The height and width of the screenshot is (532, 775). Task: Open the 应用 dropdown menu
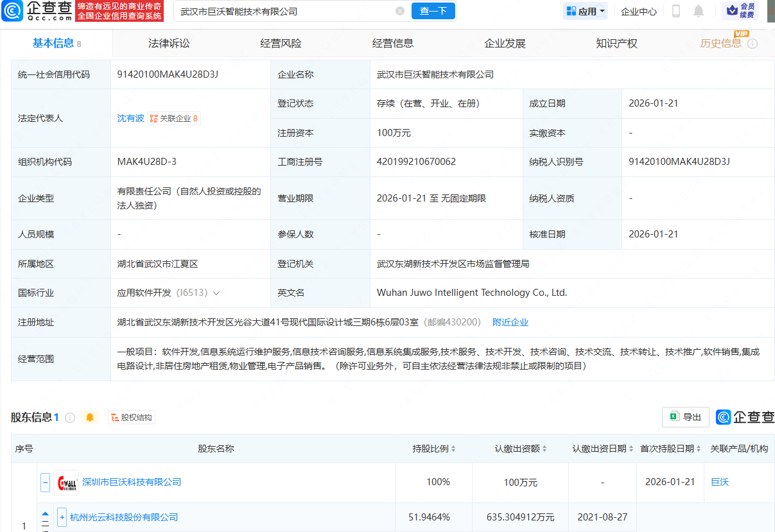tap(586, 11)
